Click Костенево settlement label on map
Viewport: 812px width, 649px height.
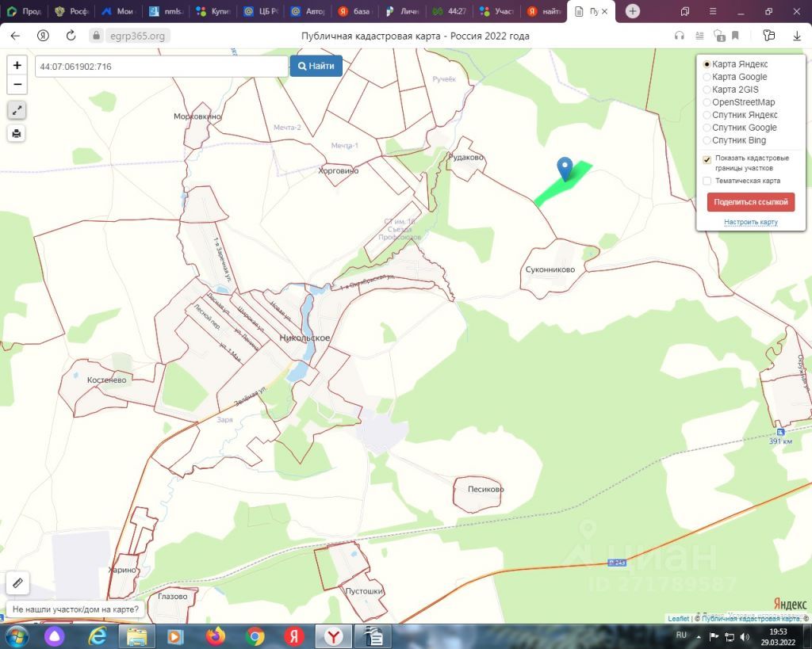pos(107,380)
